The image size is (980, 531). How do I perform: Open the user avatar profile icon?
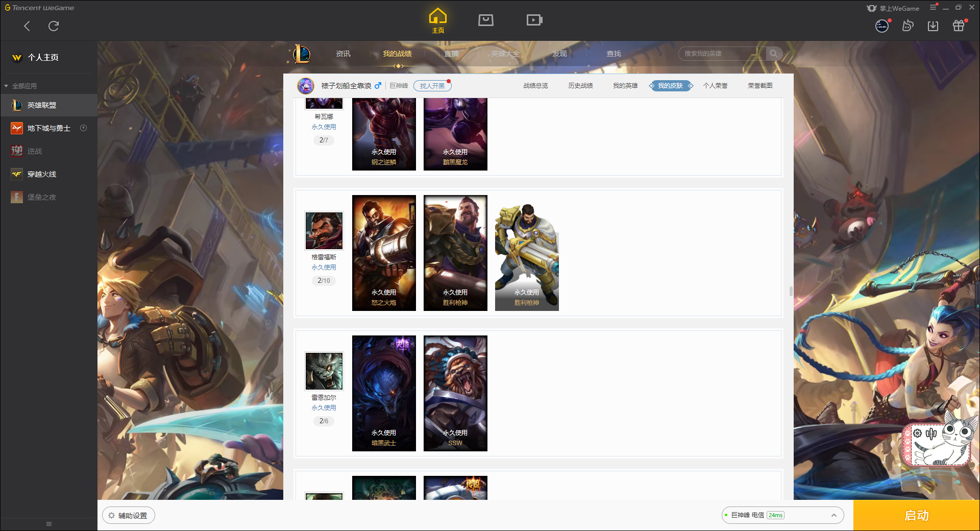tap(882, 26)
